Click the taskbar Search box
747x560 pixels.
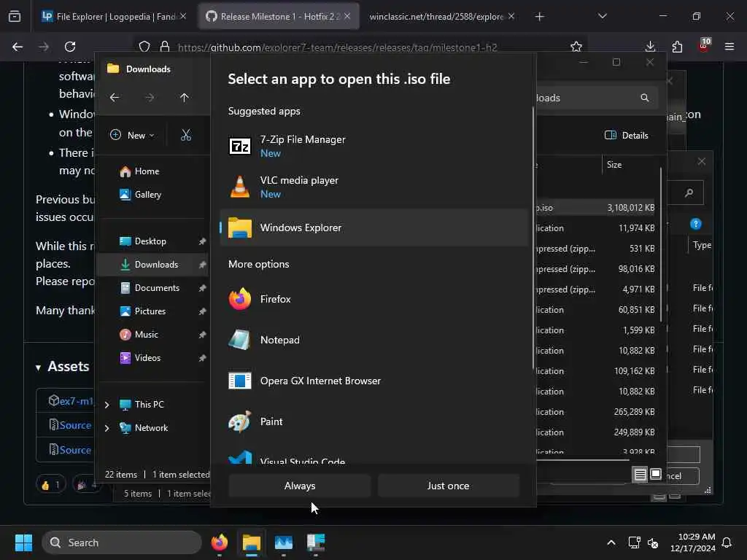(122, 542)
